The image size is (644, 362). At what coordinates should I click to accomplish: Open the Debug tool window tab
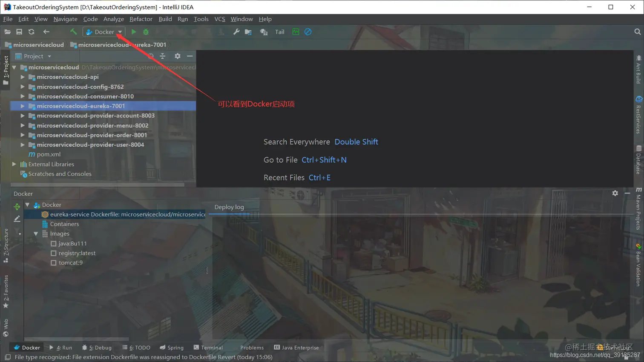pos(97,348)
